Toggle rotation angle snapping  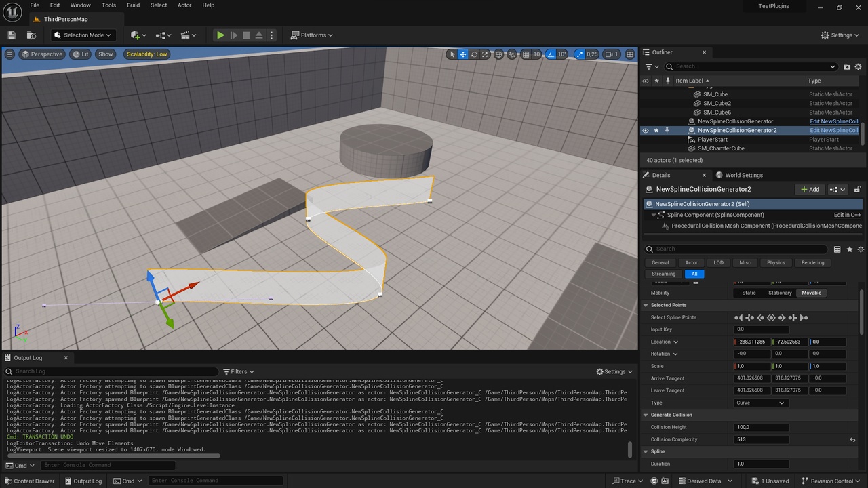click(x=551, y=54)
